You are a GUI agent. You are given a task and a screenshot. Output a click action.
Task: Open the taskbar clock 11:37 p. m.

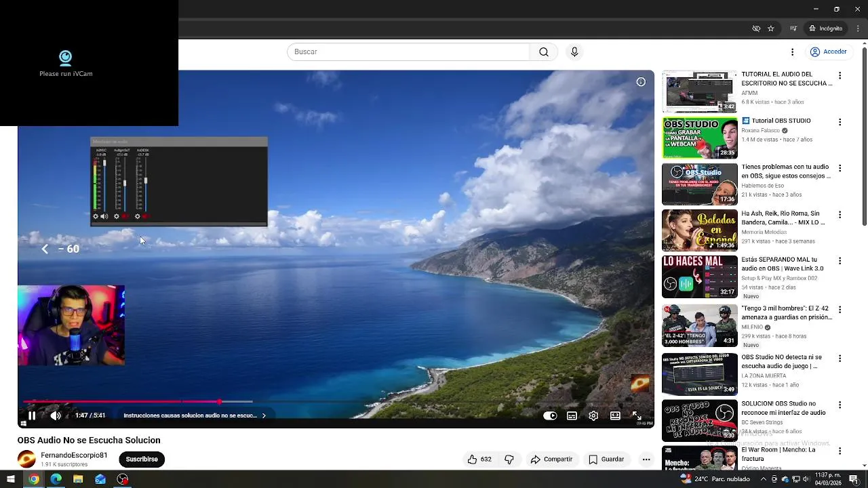tap(828, 479)
